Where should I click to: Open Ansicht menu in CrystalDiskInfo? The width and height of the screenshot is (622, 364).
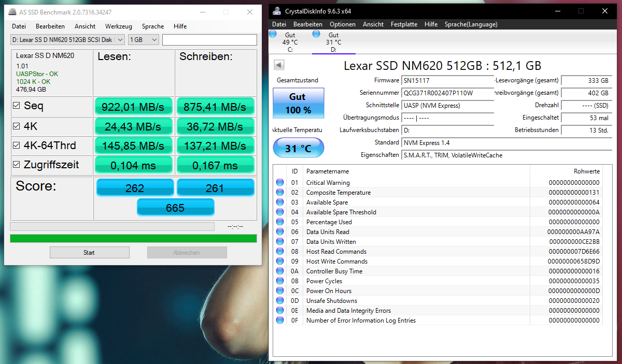click(x=373, y=24)
